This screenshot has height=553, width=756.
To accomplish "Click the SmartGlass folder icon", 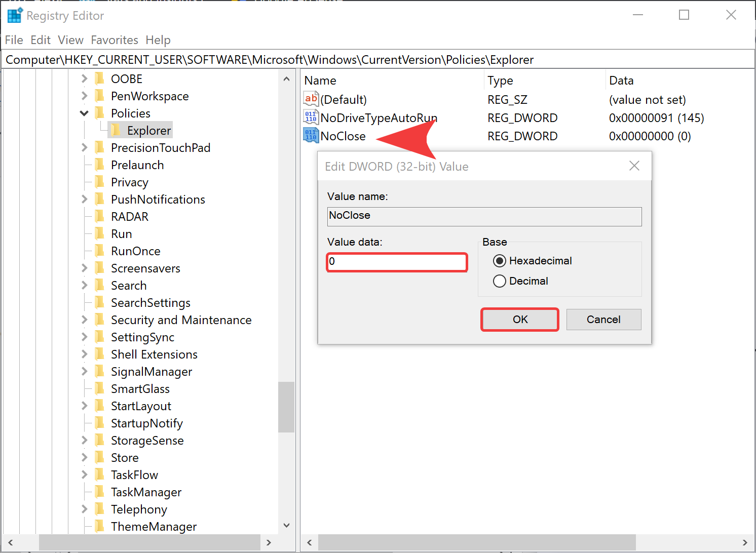I will click(100, 388).
